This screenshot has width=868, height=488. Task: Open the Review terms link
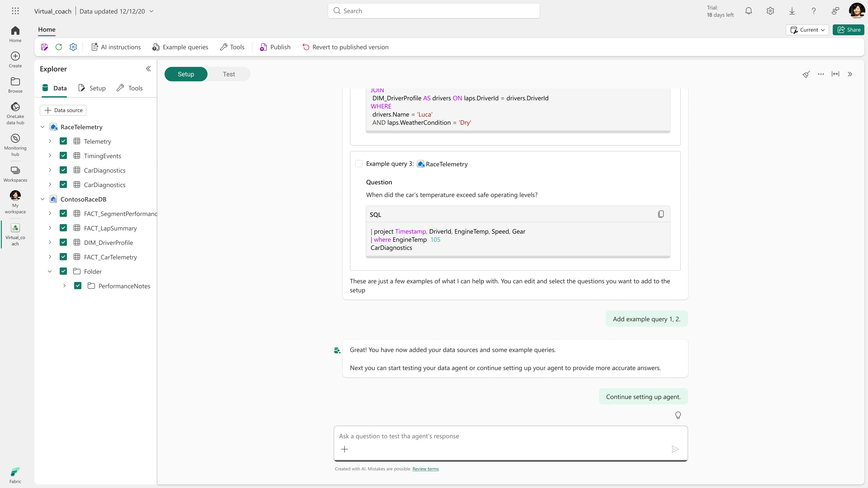(425, 469)
